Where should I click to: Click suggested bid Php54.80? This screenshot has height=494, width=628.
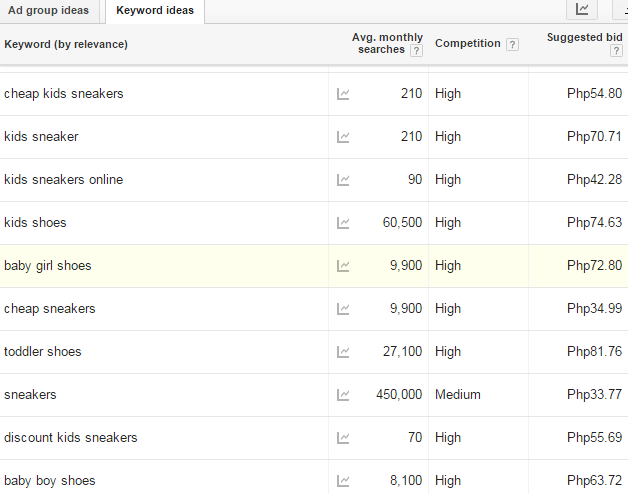click(594, 94)
